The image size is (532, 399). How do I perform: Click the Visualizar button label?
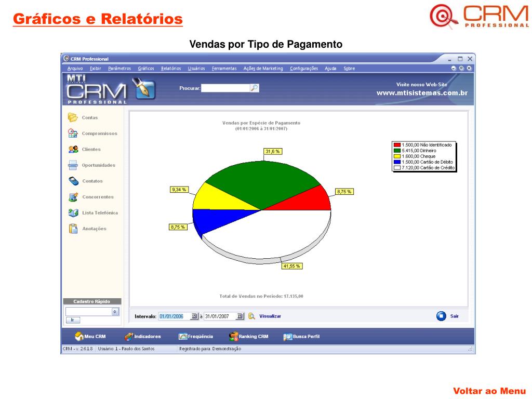[x=270, y=316]
